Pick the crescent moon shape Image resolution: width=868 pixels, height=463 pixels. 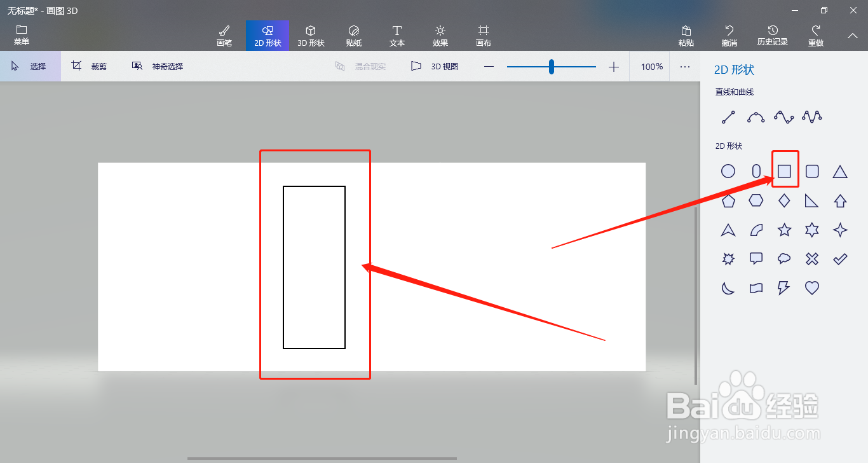point(728,288)
